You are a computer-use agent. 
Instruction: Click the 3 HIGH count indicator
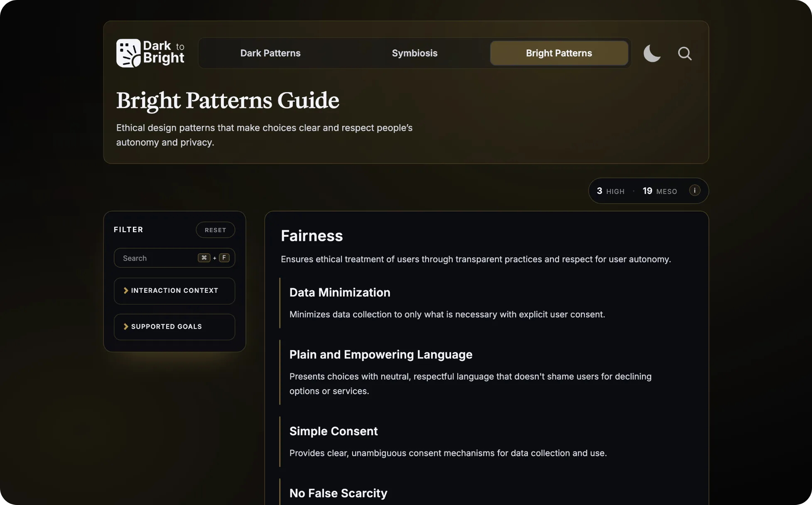click(610, 191)
